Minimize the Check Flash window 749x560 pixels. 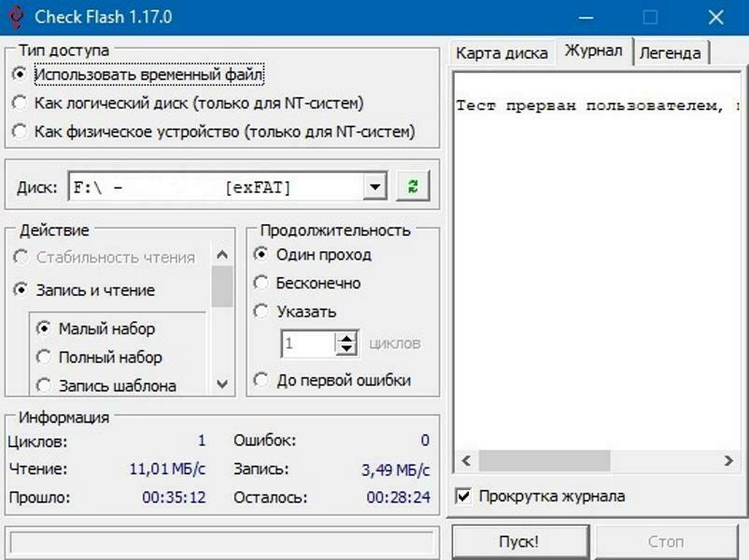586,18
